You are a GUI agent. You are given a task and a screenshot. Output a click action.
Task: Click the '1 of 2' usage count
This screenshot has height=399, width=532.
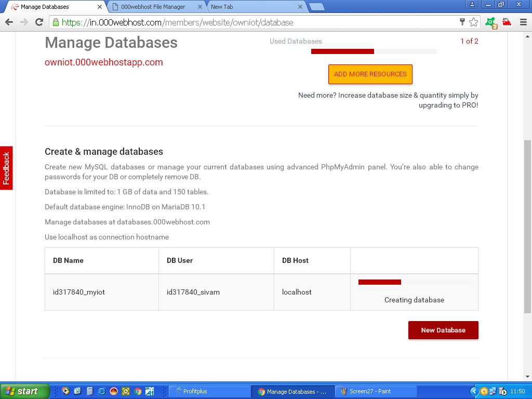[x=469, y=41]
